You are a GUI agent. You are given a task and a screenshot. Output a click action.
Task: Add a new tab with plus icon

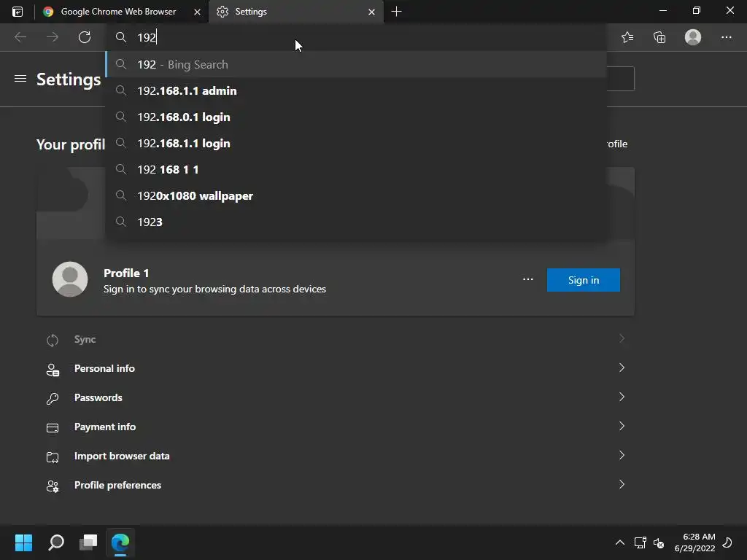[396, 12]
